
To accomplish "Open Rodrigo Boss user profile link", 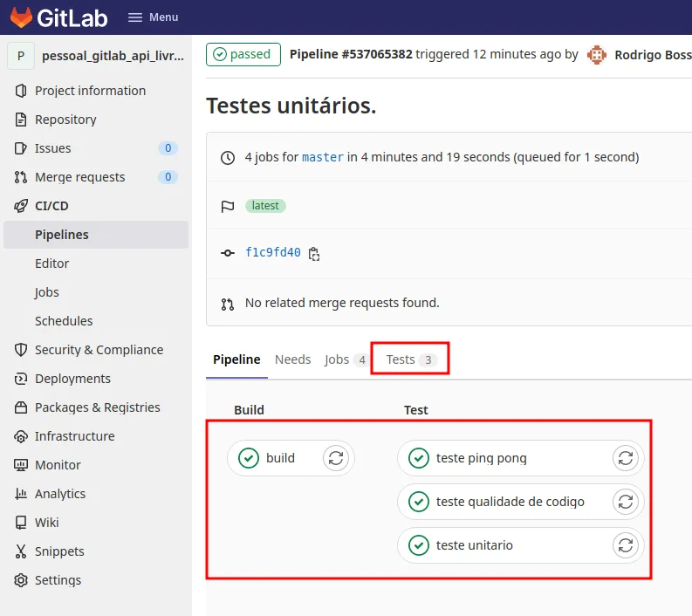I will (x=653, y=55).
